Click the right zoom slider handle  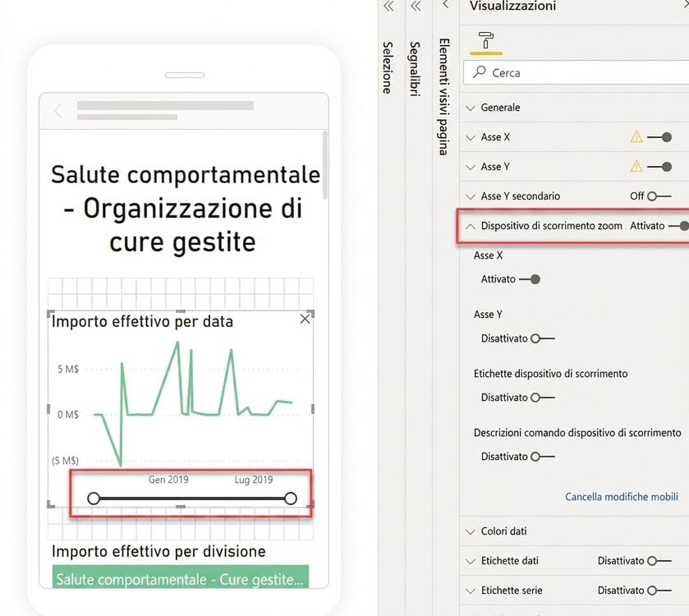tap(291, 499)
